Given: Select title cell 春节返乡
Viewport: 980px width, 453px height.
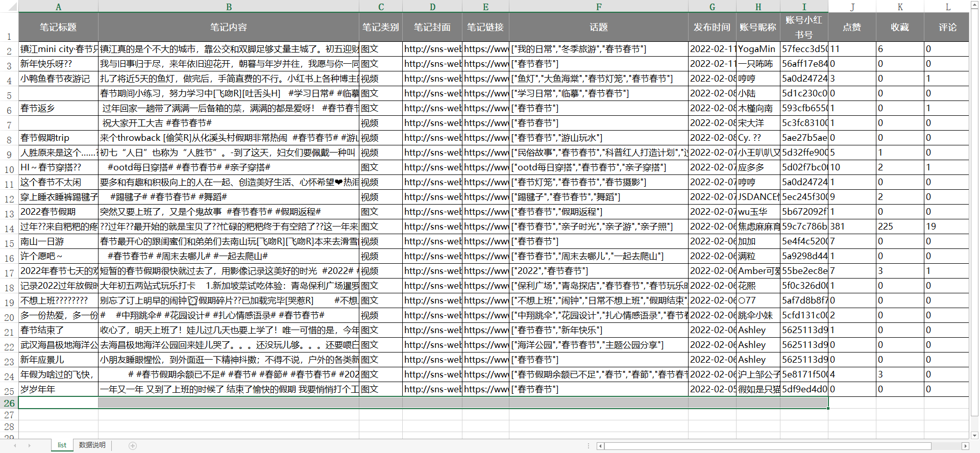Looking at the screenshot, I should click(x=58, y=108).
